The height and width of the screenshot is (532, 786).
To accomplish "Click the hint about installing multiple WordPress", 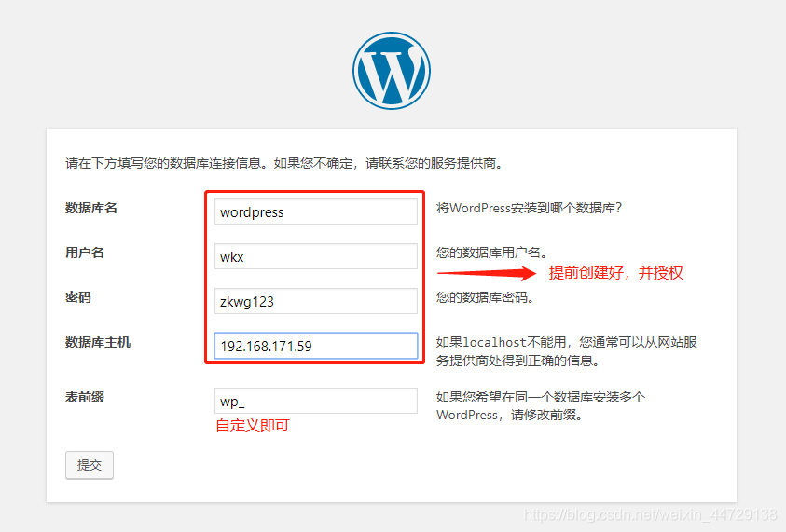I will coord(541,406).
